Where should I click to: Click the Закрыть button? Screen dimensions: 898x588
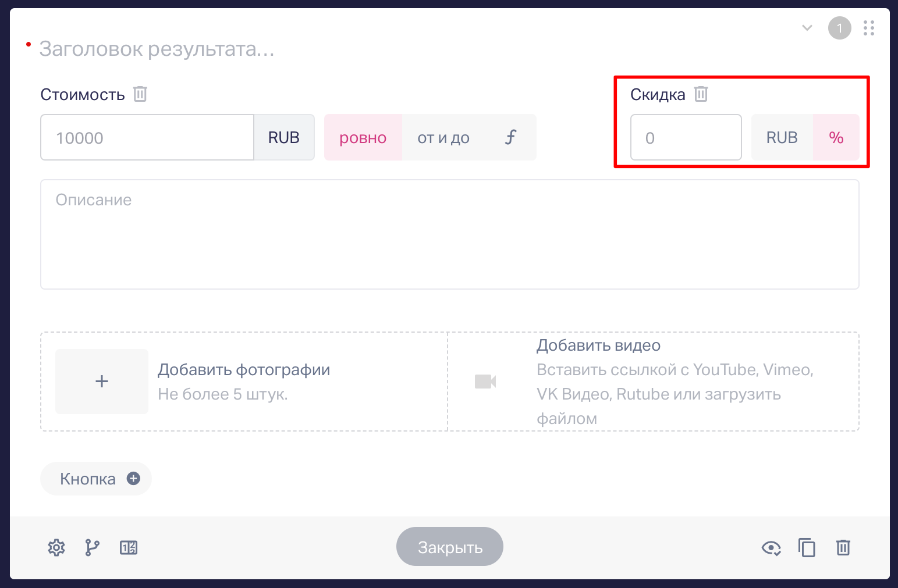[x=450, y=547]
